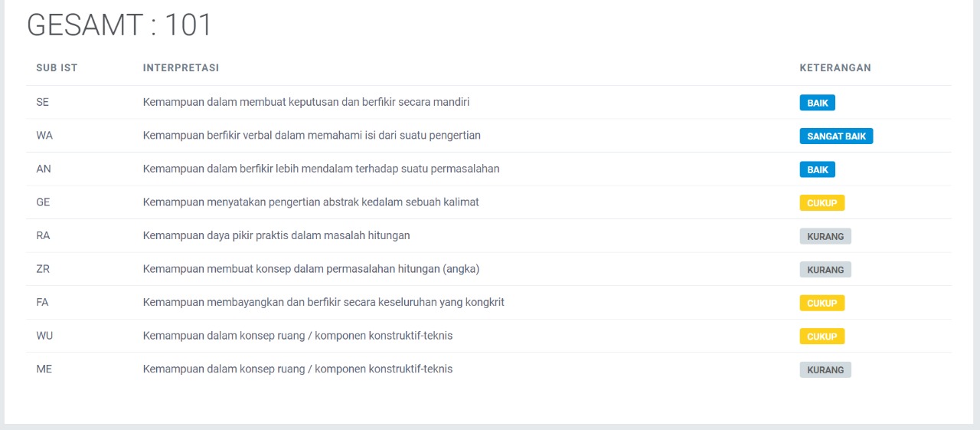Click the CUKUP badge in GE row
The height and width of the screenshot is (430, 980).
[822, 203]
